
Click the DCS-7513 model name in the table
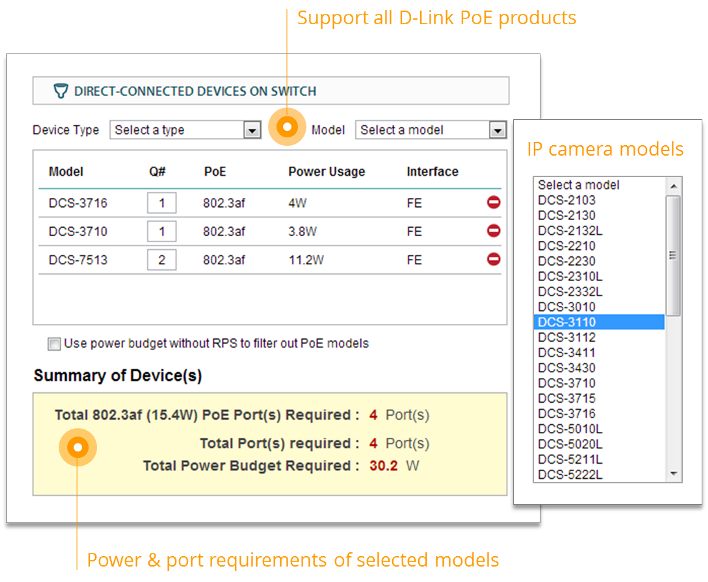pos(78,260)
